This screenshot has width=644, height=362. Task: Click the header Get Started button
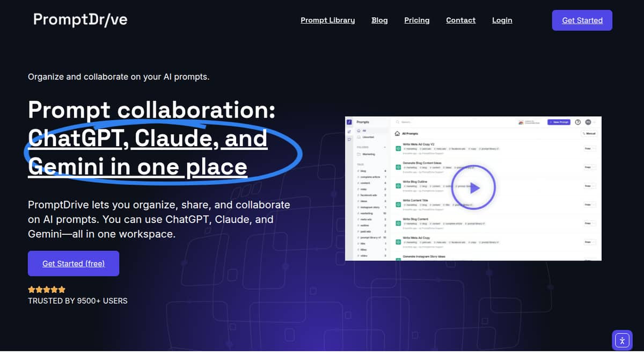pyautogui.click(x=582, y=20)
